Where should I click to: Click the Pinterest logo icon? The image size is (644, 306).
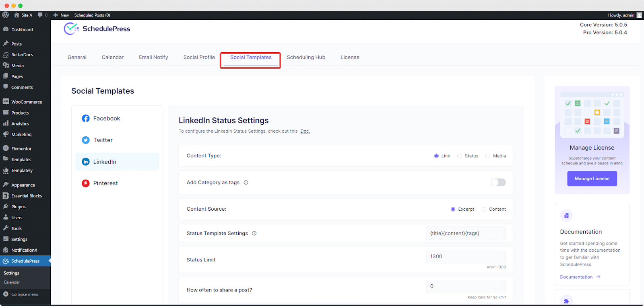86,183
